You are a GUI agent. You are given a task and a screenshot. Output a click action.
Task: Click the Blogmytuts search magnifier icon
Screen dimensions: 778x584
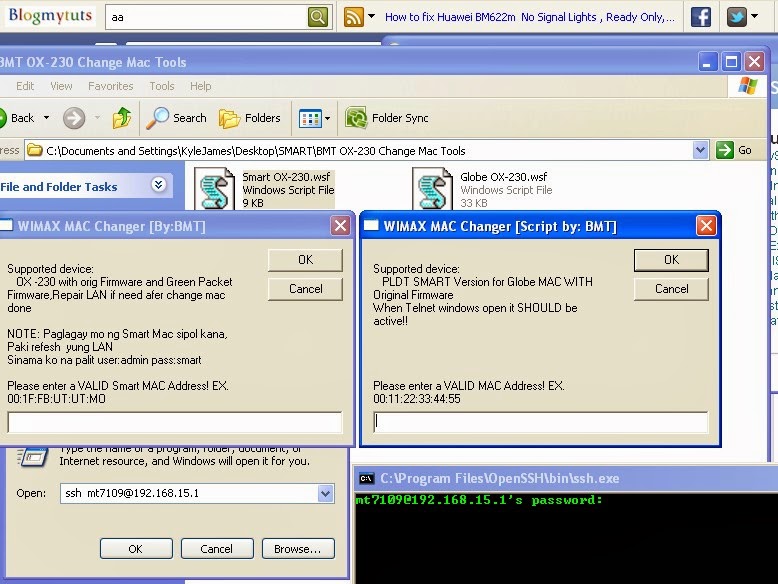318,17
